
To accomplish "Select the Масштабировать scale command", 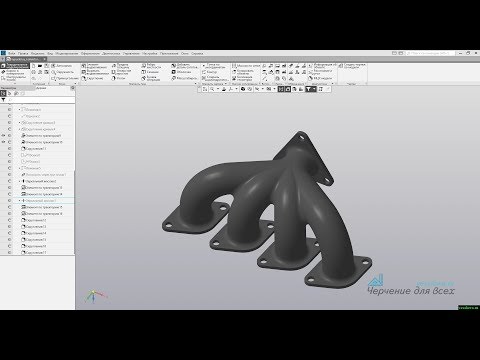I will 184,78.
